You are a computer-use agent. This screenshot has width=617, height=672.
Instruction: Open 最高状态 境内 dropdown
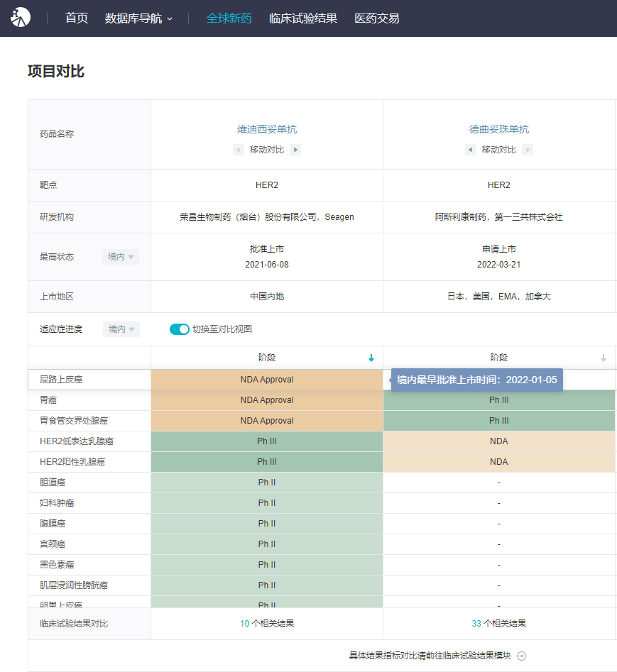click(x=121, y=257)
